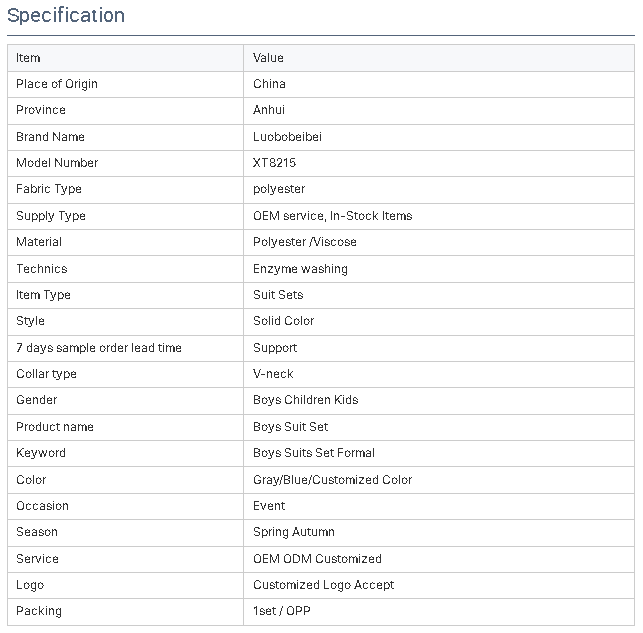
Task: Select the polyester fabric type value
Action: point(279,189)
